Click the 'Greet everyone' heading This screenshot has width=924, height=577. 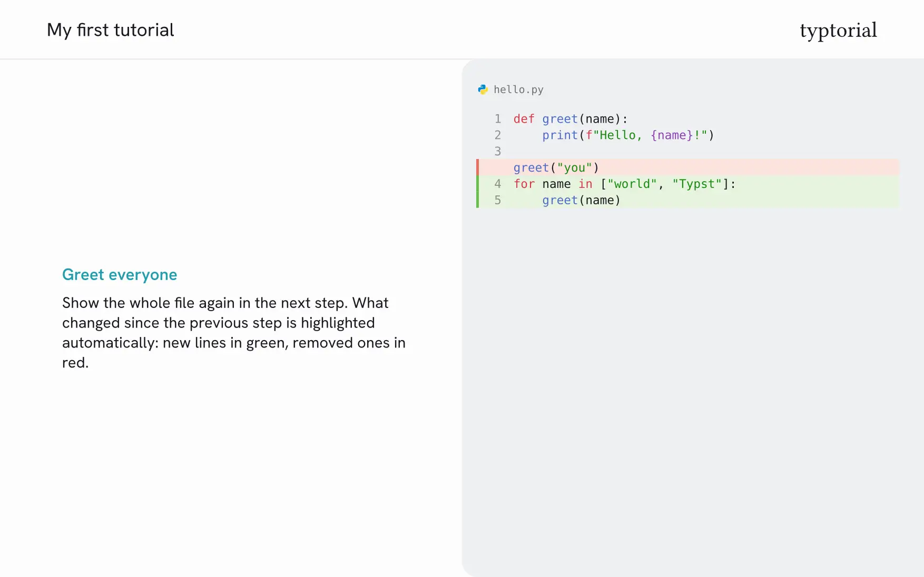pos(120,275)
